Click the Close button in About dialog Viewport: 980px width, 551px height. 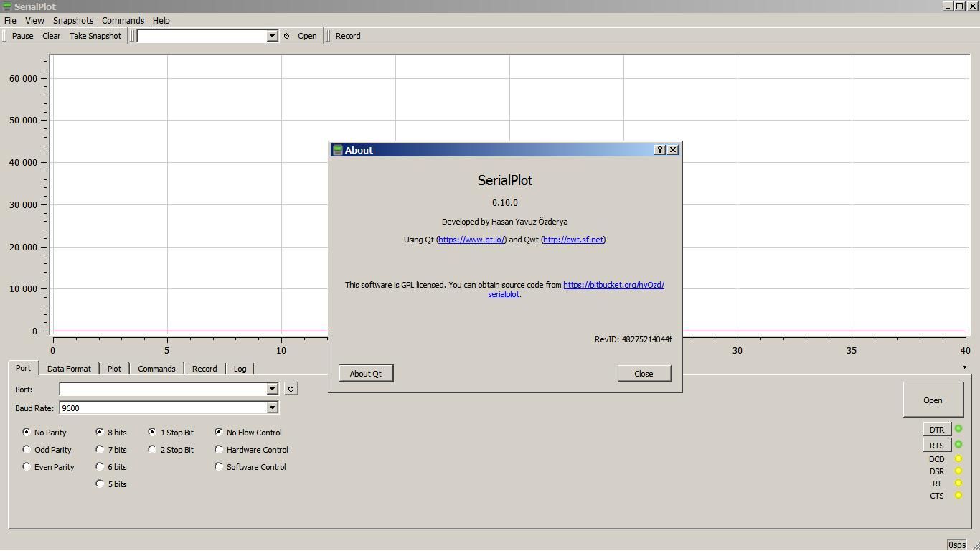point(644,374)
